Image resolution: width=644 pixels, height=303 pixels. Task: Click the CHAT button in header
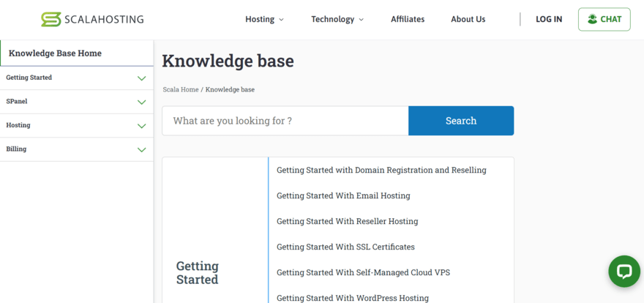click(604, 19)
